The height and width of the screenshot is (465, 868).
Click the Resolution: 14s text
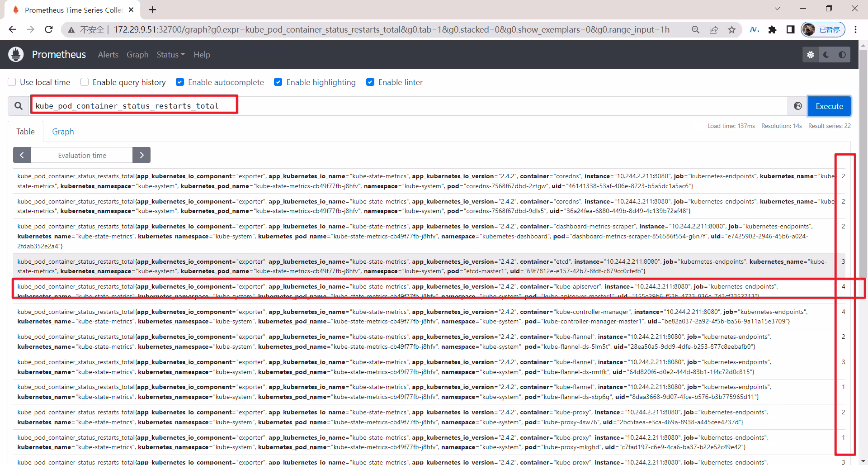coord(781,126)
